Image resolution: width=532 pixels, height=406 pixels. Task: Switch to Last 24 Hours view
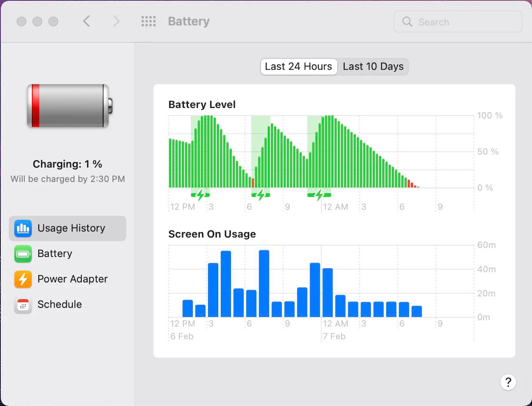tap(299, 67)
